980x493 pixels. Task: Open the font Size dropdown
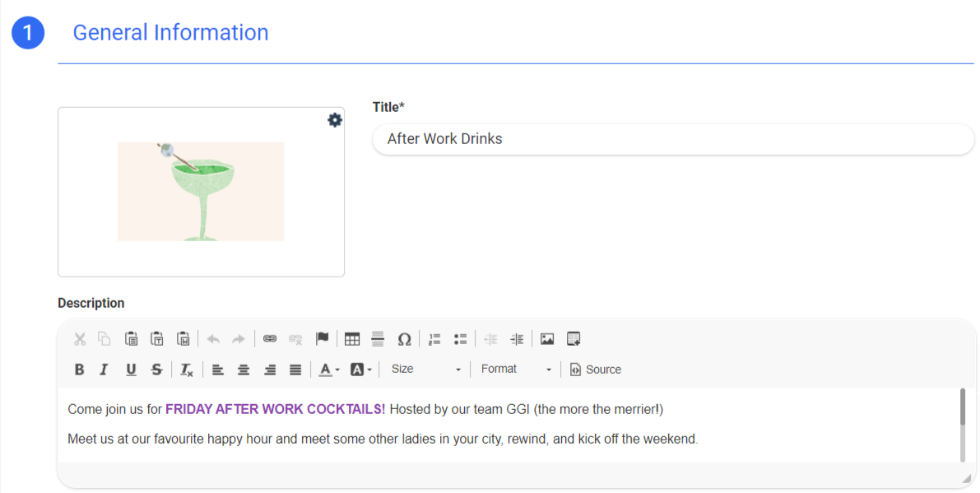pos(425,370)
